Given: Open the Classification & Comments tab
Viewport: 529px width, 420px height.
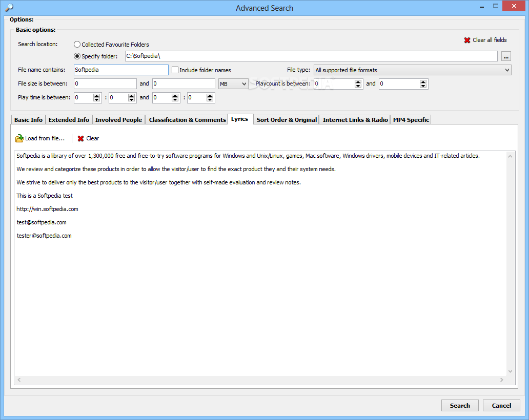Looking at the screenshot, I should [187, 120].
